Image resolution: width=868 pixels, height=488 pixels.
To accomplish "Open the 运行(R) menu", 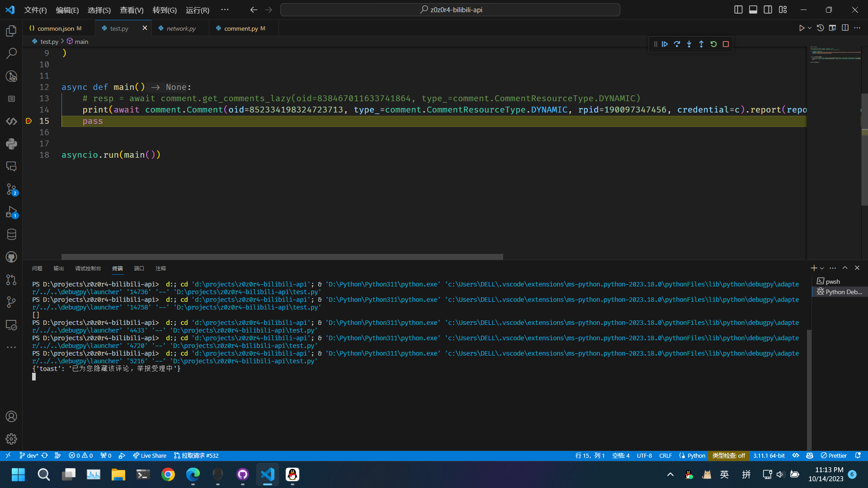I will (x=198, y=10).
